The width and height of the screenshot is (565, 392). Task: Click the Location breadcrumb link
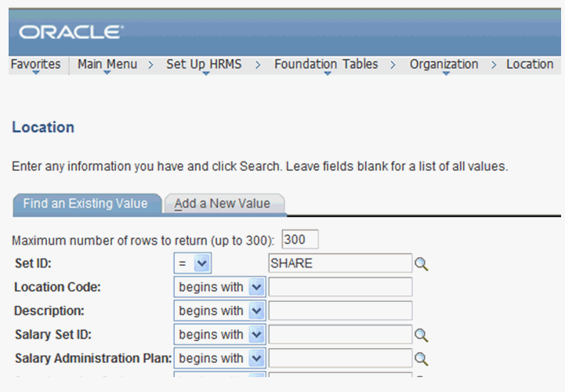tap(530, 64)
